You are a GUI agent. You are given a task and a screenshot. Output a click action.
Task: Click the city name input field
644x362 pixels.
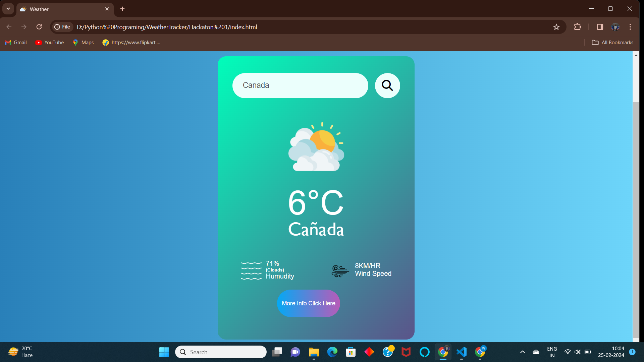[300, 85]
